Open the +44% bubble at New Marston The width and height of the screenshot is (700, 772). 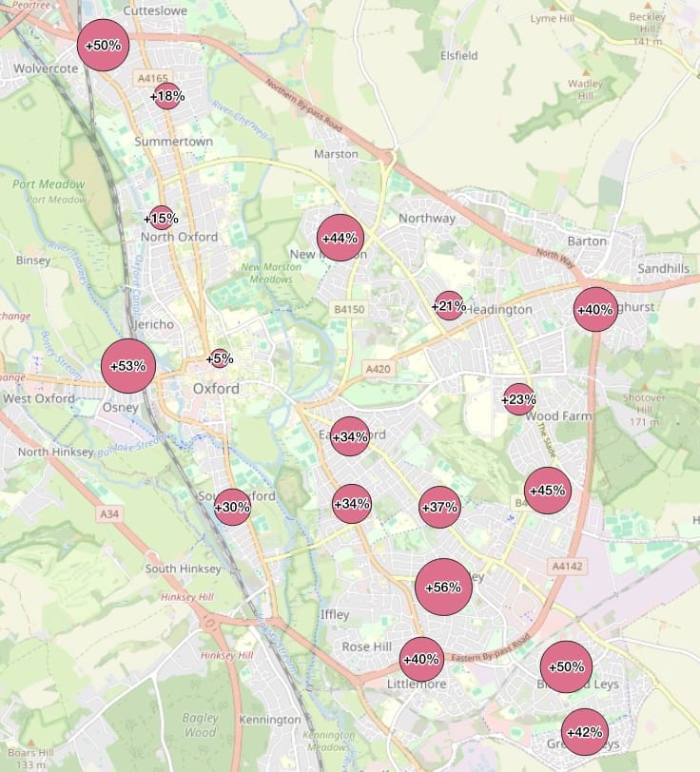tap(340, 239)
